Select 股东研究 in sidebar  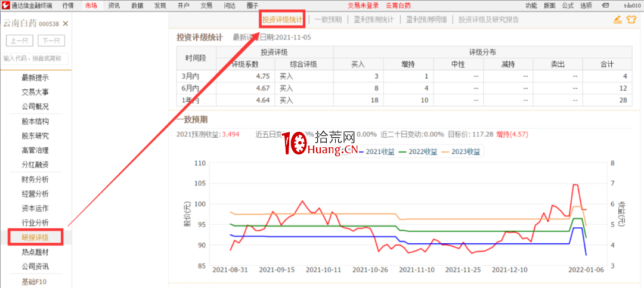[x=35, y=136]
